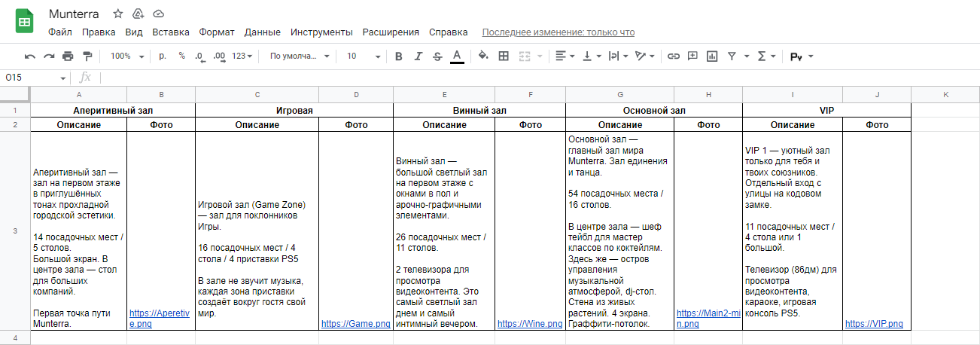
Task: Select the 'Аперитивный зал' header cell
Action: [x=113, y=110]
